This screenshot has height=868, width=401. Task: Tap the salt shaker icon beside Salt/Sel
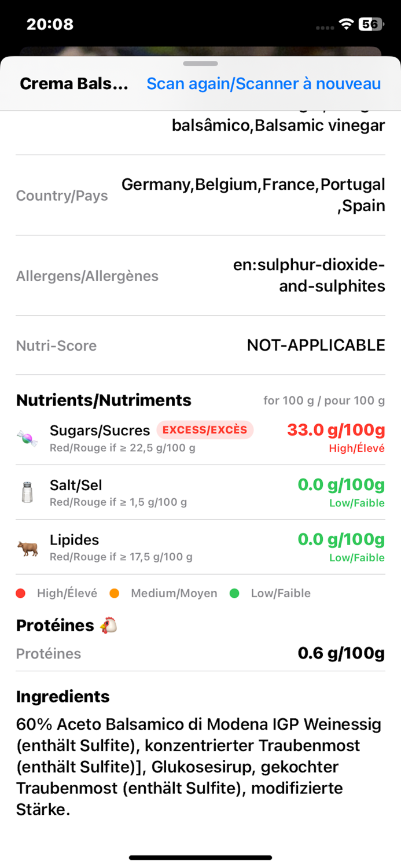coord(27,492)
